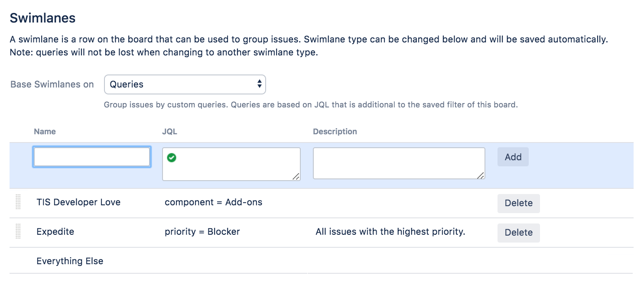This screenshot has height=285, width=644.
Task: Focus the new swimlane Name field
Action: pyautogui.click(x=92, y=157)
